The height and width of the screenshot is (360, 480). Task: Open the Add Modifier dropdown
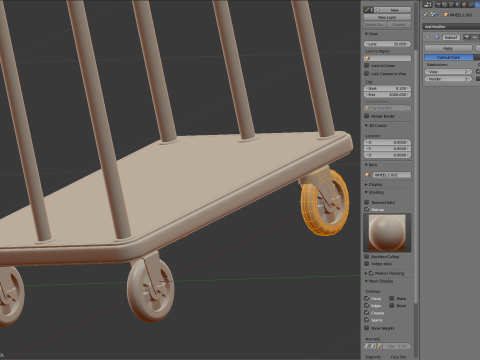(x=451, y=27)
